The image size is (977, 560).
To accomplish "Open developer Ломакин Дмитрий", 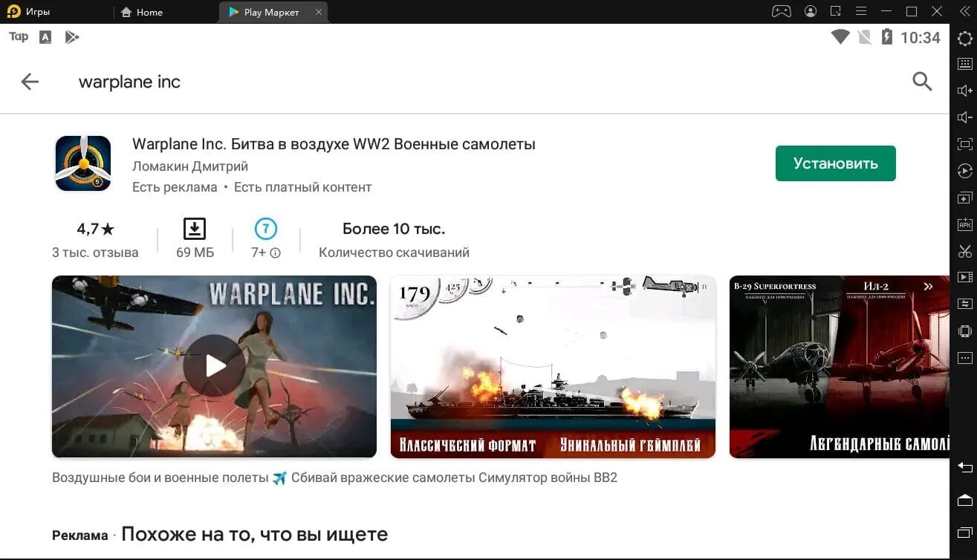I will (x=190, y=166).
